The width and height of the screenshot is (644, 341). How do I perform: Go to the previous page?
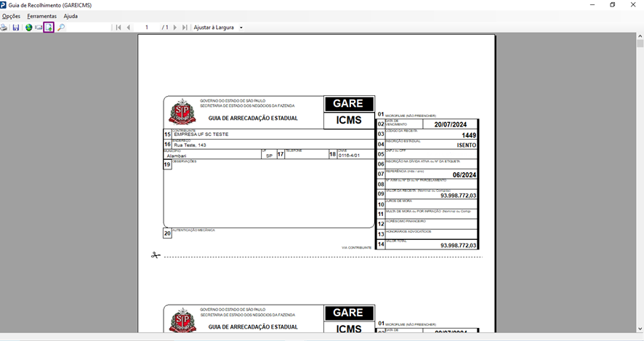click(129, 28)
